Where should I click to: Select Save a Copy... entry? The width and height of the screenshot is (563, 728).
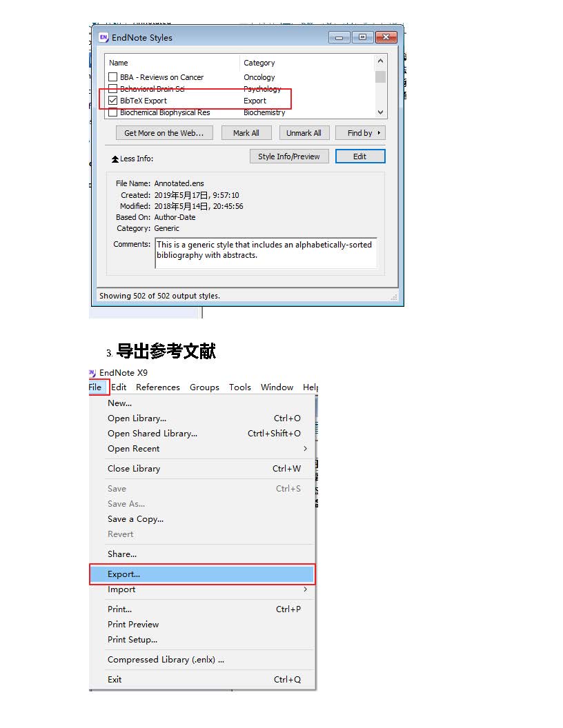(202, 519)
